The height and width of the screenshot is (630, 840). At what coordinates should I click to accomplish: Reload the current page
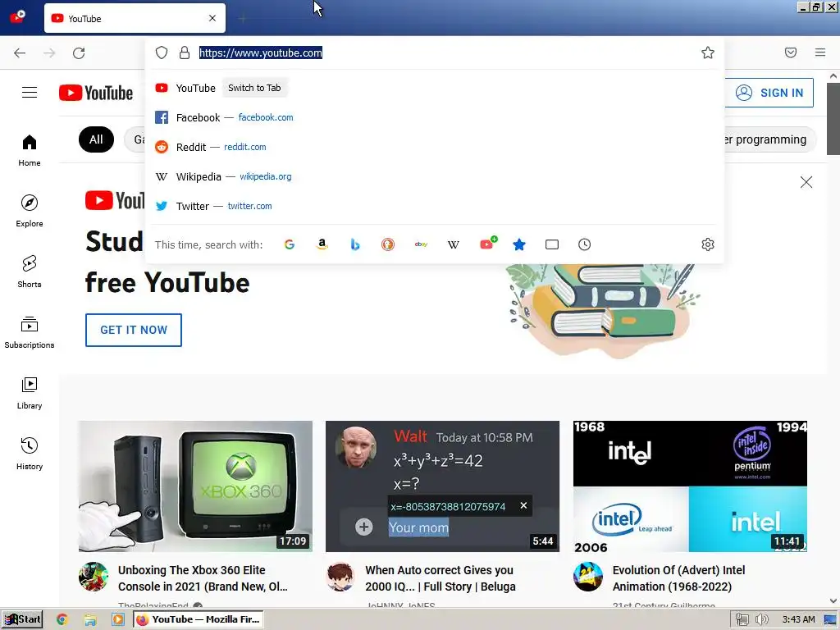click(x=79, y=52)
